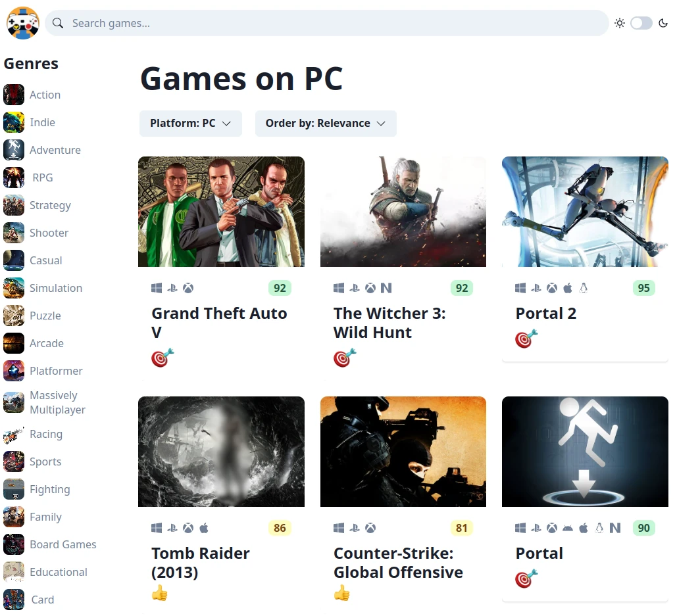Toggle the dark mode switch
Viewport: 675px width, 616px height.
pyautogui.click(x=641, y=23)
